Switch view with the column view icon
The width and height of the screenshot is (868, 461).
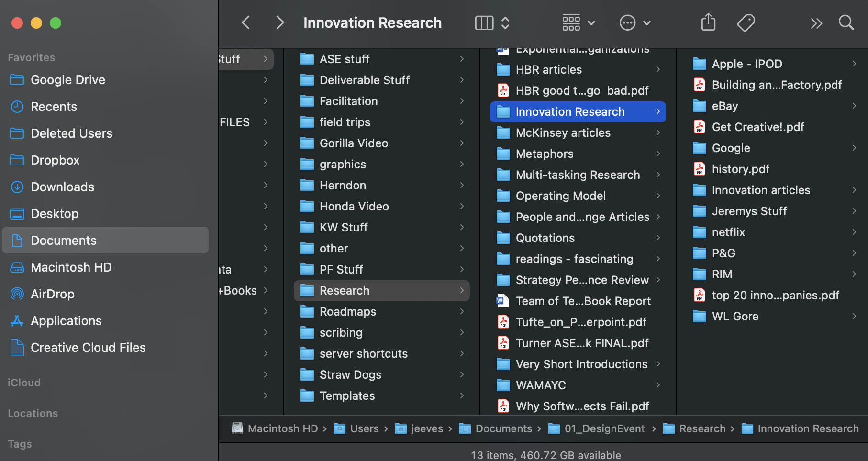tap(484, 22)
